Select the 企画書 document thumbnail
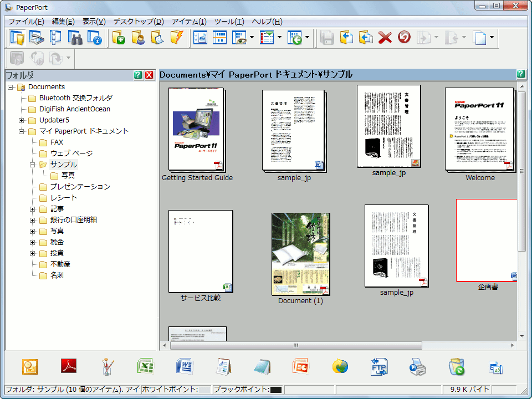Image resolution: width=532 pixels, height=399 pixels. tap(487, 240)
